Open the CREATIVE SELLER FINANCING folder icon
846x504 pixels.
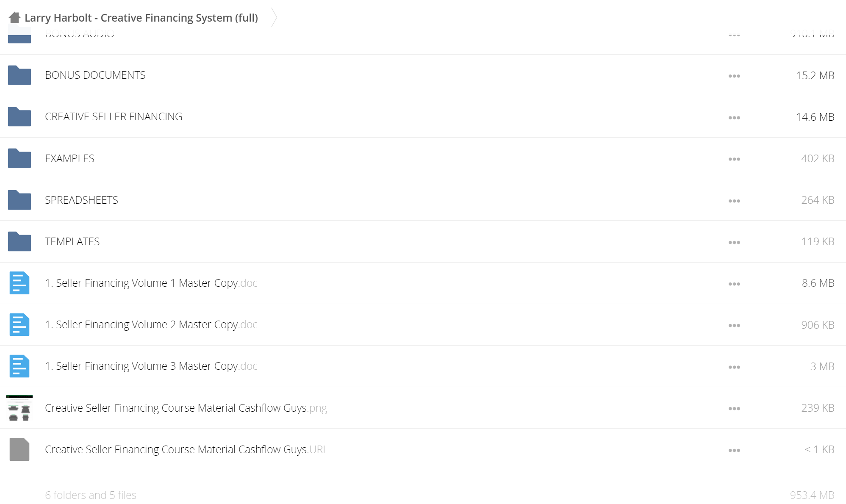point(19,116)
